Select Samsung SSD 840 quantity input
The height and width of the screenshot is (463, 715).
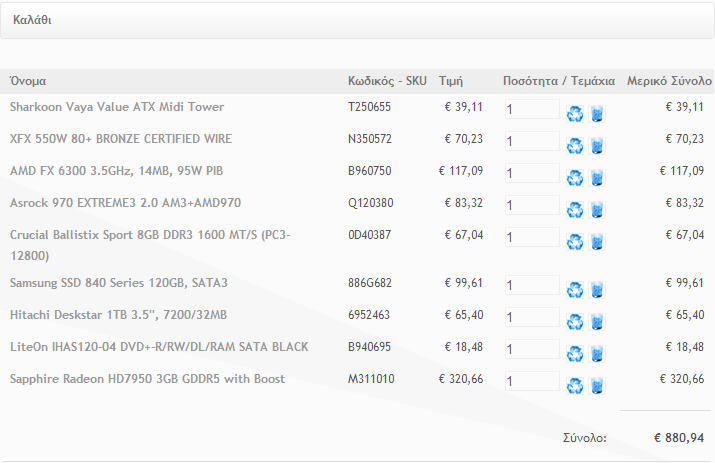pos(532,285)
